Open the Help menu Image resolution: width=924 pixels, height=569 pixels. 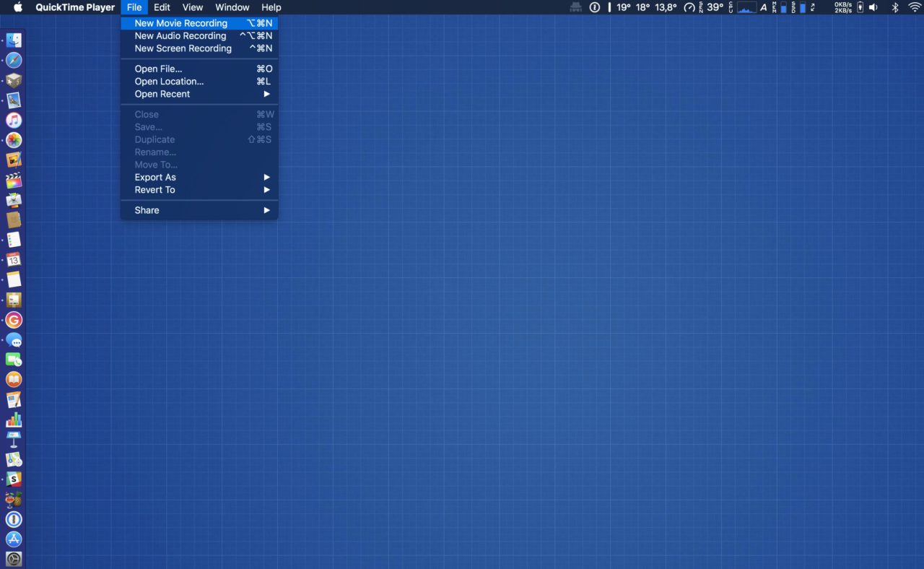271,7
